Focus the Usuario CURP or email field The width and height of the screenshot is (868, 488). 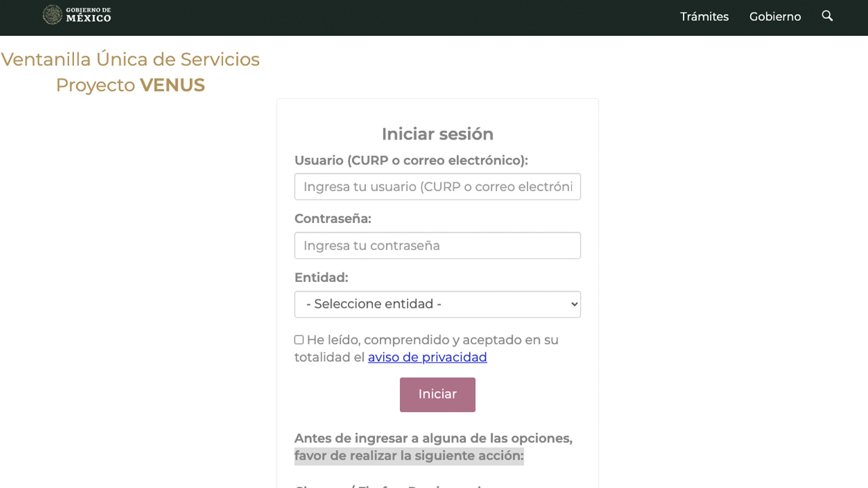(x=437, y=186)
